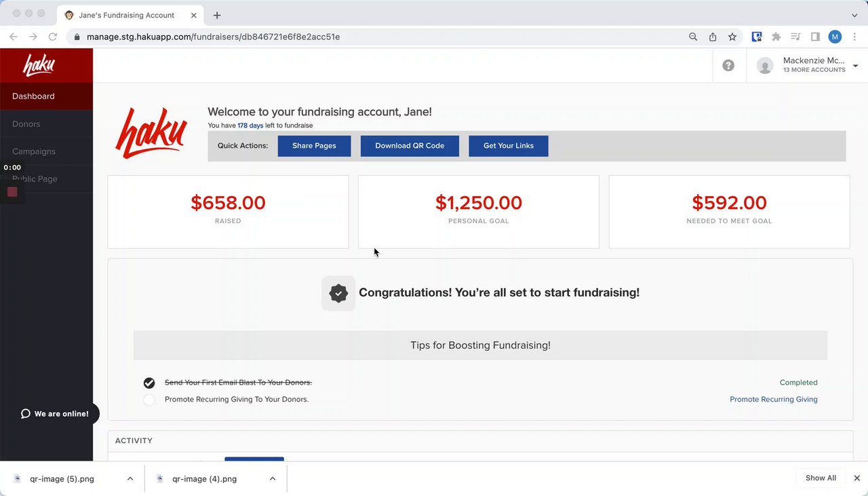The height and width of the screenshot is (496, 868).
Task: Follow the Promote Recurring Giving link
Action: coord(773,400)
